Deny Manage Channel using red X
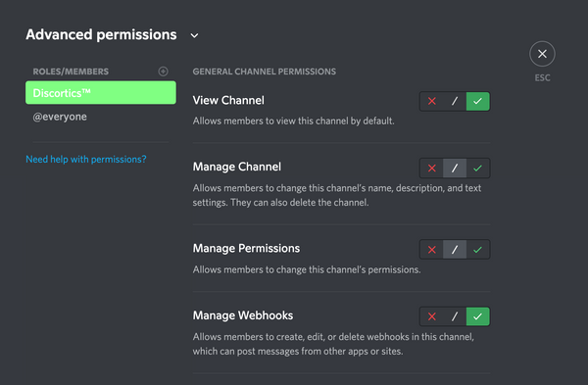 tap(431, 168)
